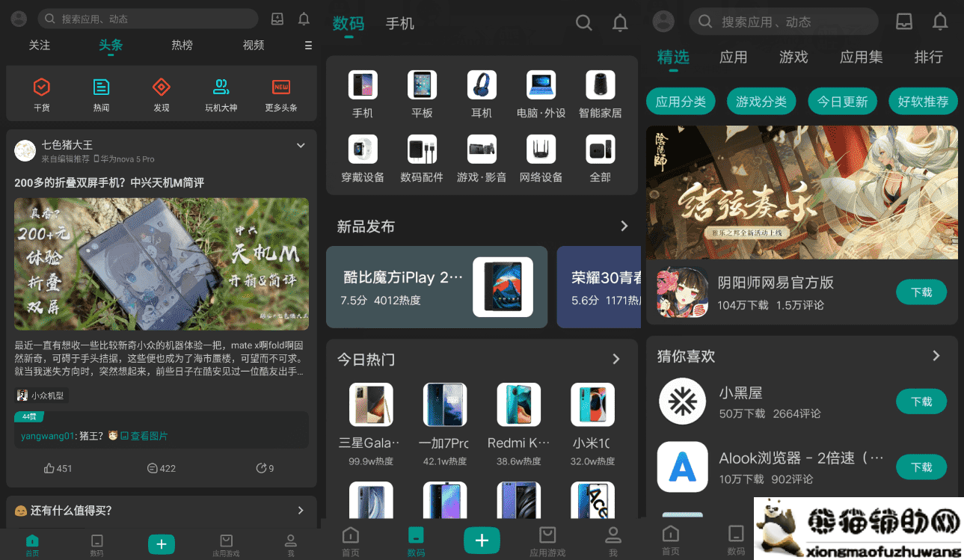Open the 干货 category icon
Screen dimensions: 964x560
point(42,88)
